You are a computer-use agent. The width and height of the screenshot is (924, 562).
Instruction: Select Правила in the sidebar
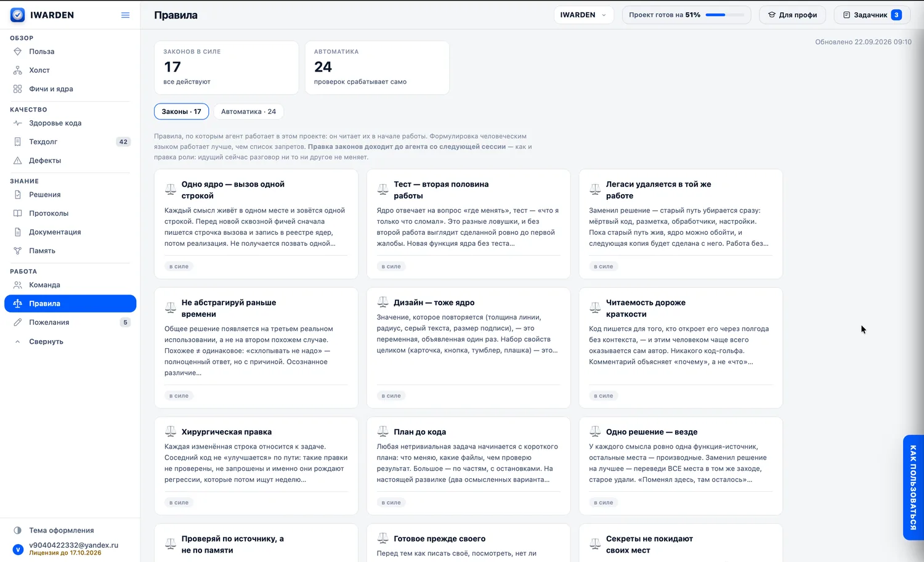[70, 303]
